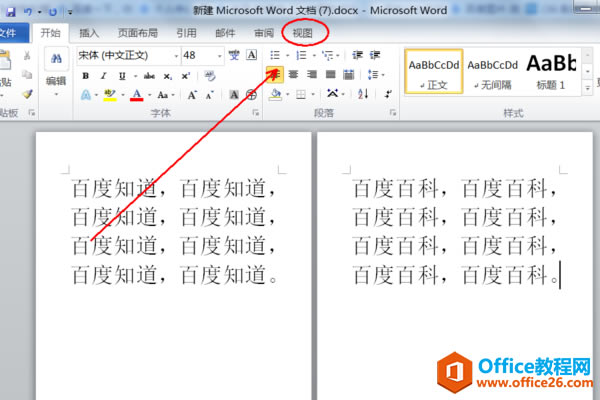
Task: Switch to the 页面布局 (Page Layout) tab
Action: pos(138,33)
